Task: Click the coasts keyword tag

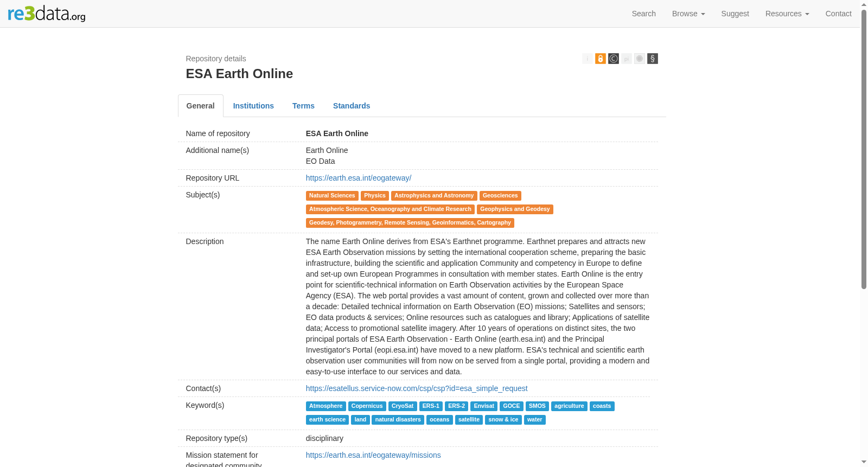Action: click(x=602, y=406)
